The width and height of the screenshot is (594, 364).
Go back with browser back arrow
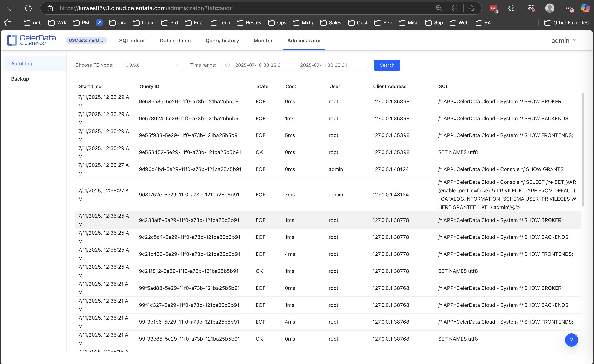tap(10, 8)
